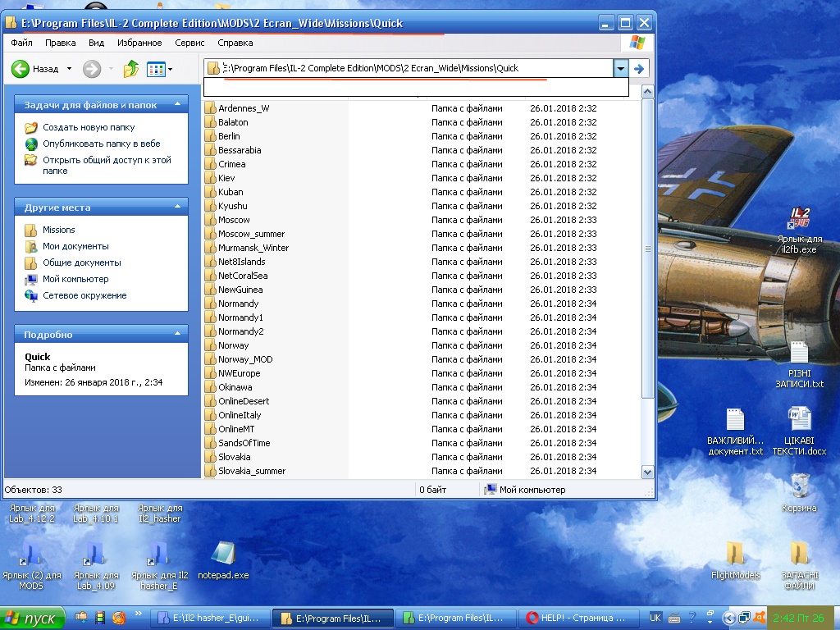The image size is (840, 630).
Task: Click the Go arrow beside address bar
Action: point(638,68)
